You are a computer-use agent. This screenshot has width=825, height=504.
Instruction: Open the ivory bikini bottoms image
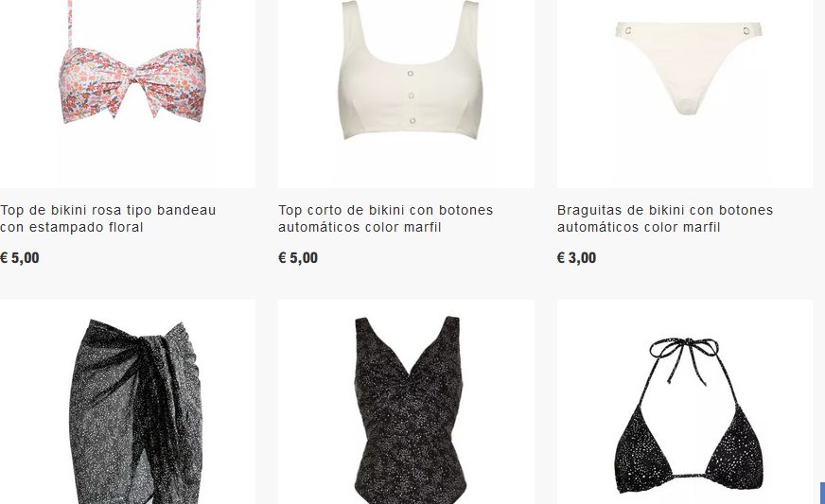(x=685, y=94)
